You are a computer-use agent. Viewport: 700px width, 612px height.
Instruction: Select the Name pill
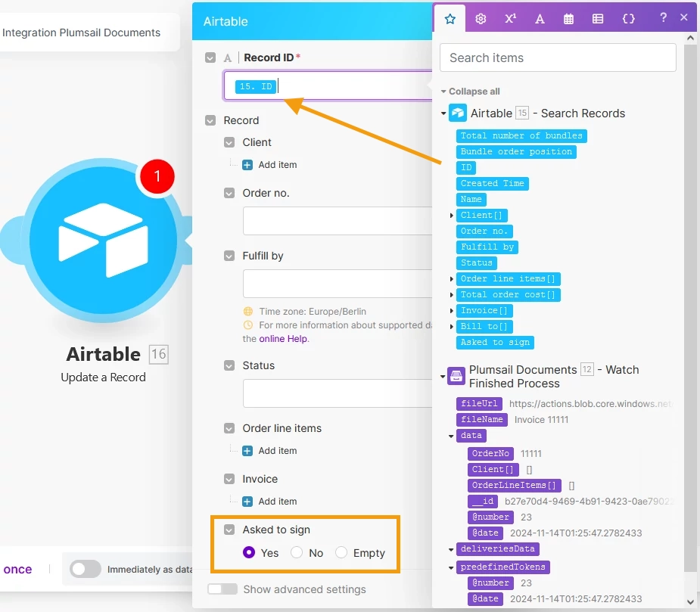(x=471, y=200)
